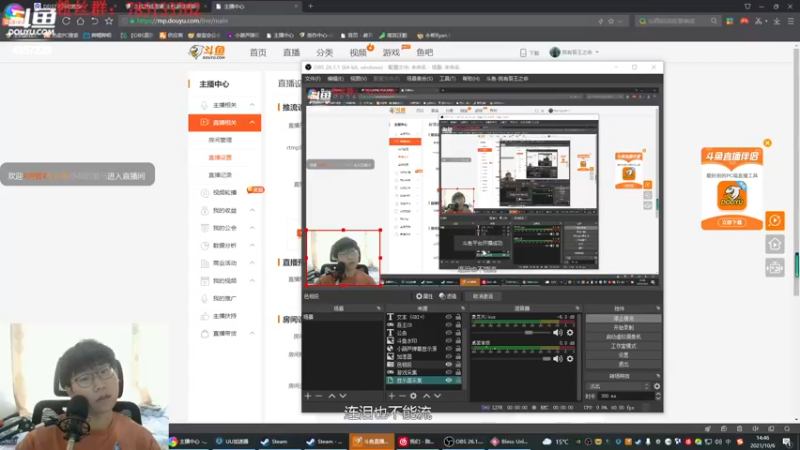
Task: Open the 直播记录 sidebar link
Action: (x=220, y=175)
